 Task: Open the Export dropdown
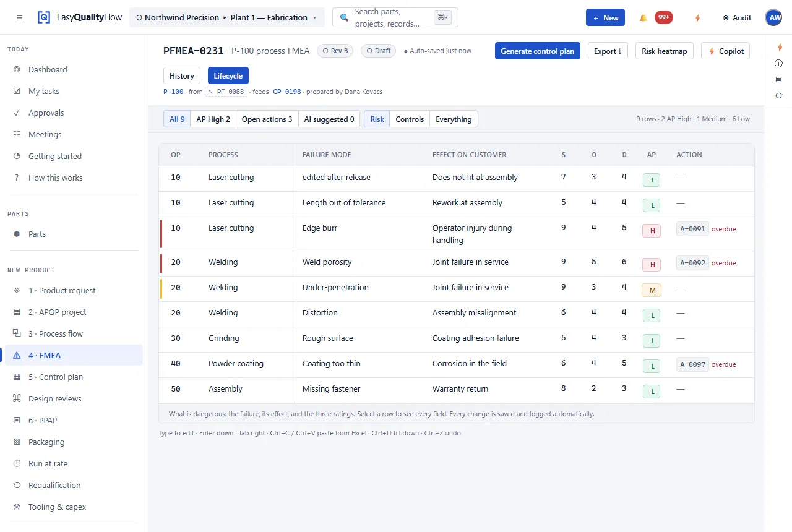coord(608,51)
